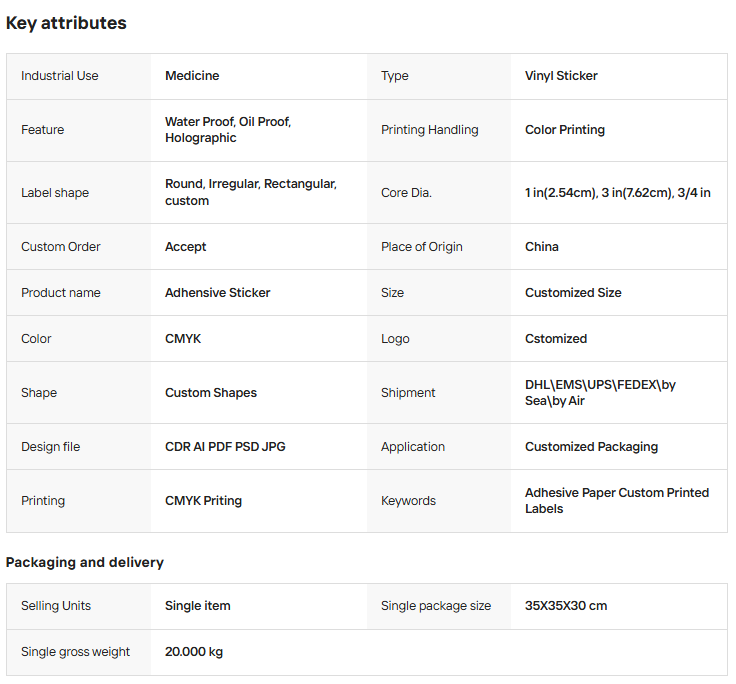Select the Label shape attribute label

click(55, 192)
